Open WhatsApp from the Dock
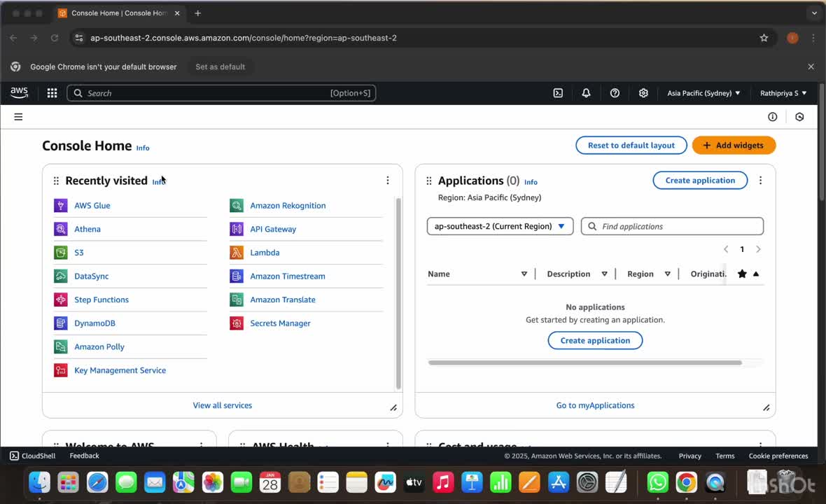Image resolution: width=826 pixels, height=504 pixels. 657,482
